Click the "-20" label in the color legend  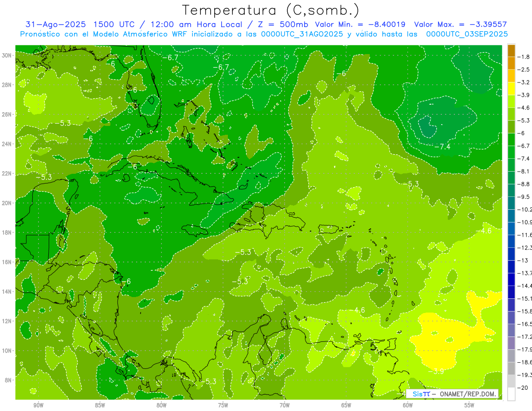point(523,388)
